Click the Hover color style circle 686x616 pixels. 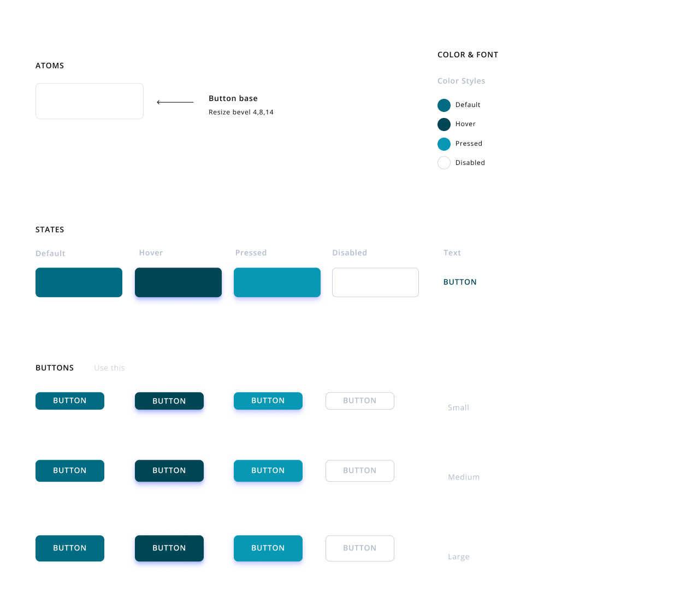click(444, 124)
